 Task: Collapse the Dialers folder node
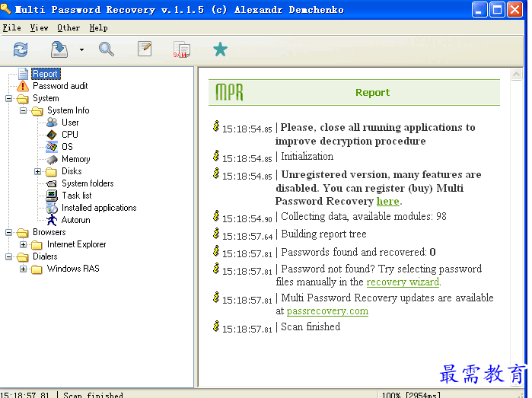(9, 257)
